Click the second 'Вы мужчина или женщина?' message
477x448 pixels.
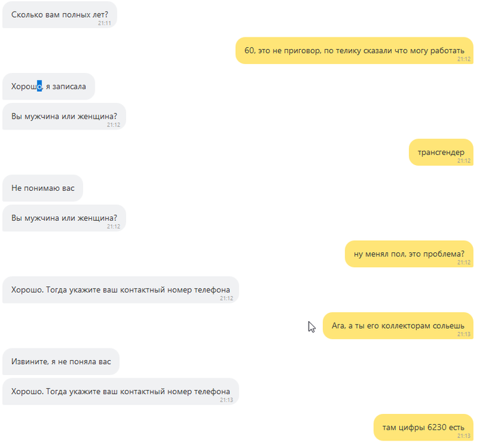[64, 218]
